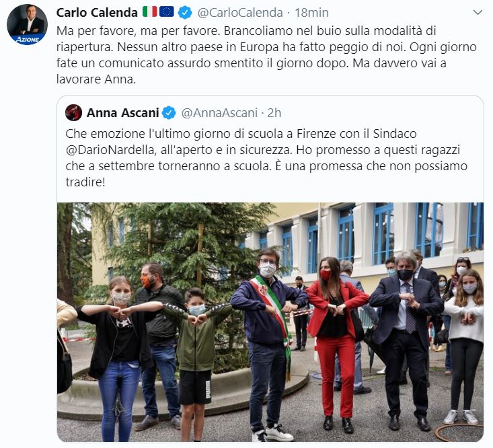Expand the tweet options chevron menu
Screen dimensions: 493x448
(478, 12)
